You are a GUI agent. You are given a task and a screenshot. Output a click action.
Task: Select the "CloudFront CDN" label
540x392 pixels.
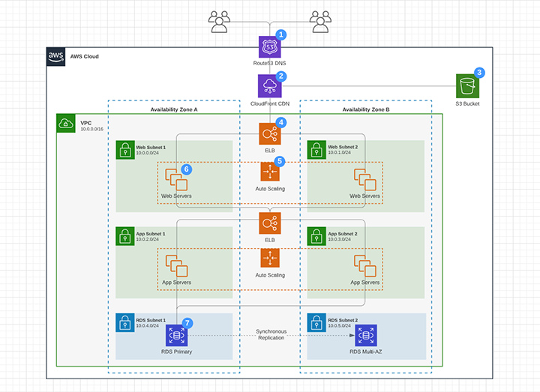click(270, 103)
